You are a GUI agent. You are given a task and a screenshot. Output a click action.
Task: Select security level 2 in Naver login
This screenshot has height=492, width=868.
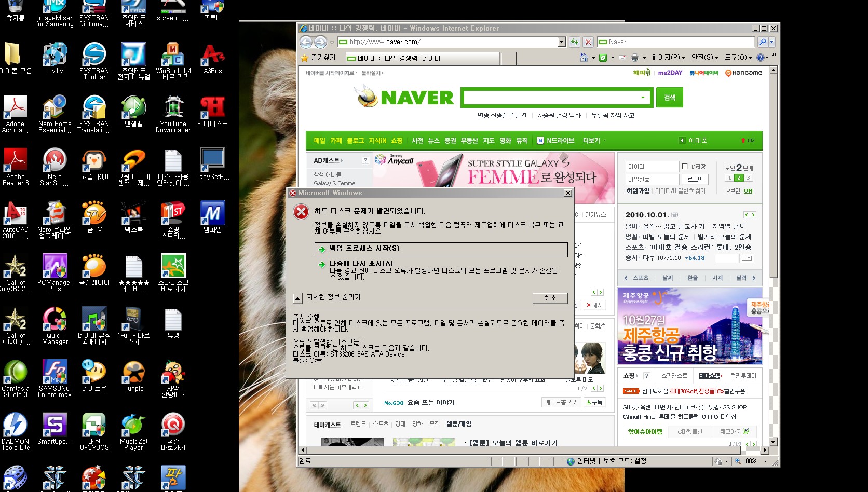[739, 178]
